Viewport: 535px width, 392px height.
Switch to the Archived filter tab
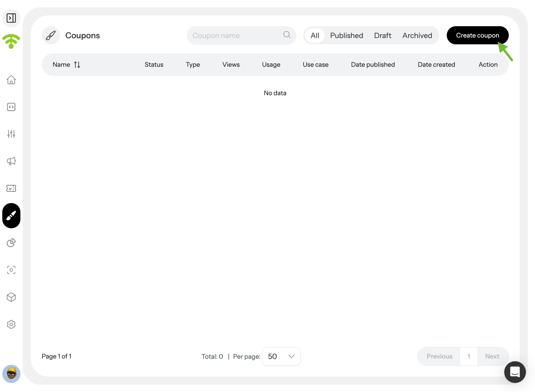(x=417, y=35)
